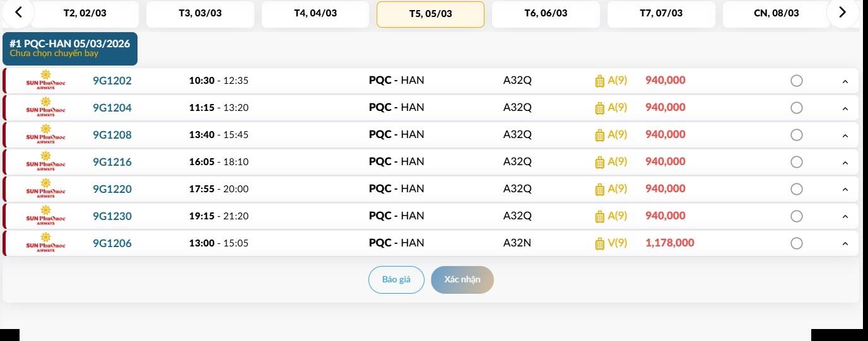Select flight 9G1202 radio button
Screen dimensions: 868x341
[796, 81]
